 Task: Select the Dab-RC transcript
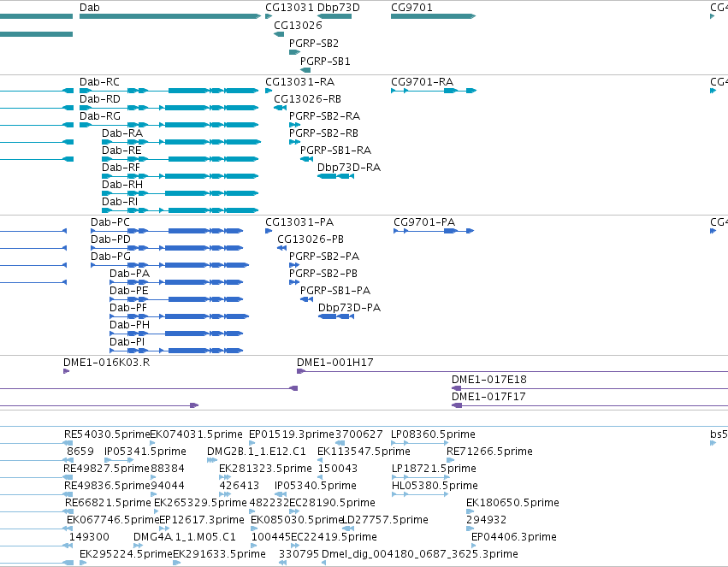click(x=169, y=91)
